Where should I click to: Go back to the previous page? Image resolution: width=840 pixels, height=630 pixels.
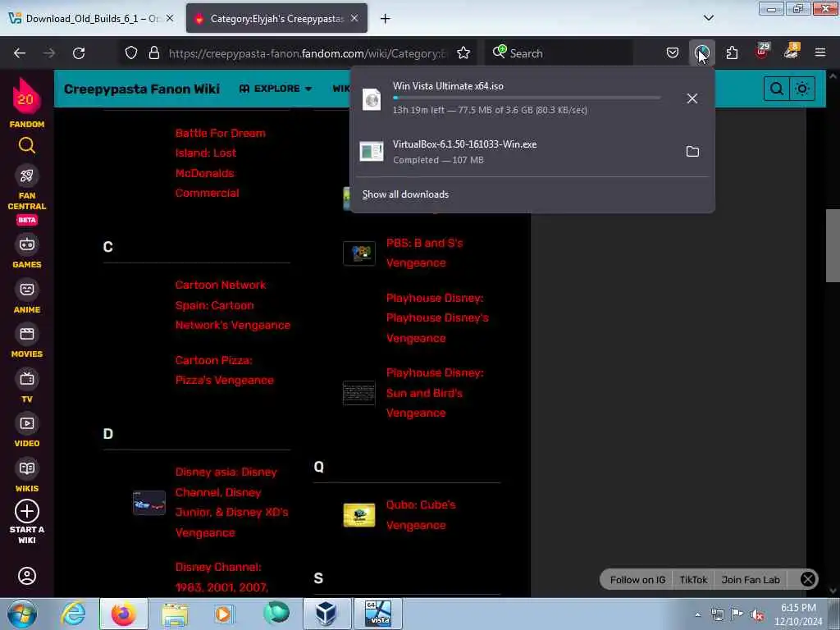click(20, 53)
